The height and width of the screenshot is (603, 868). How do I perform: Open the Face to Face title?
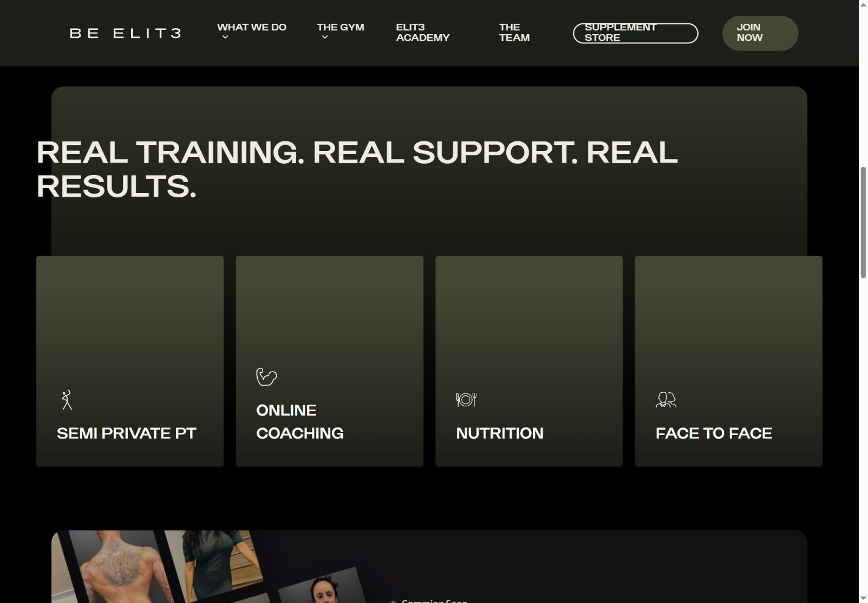coord(714,433)
